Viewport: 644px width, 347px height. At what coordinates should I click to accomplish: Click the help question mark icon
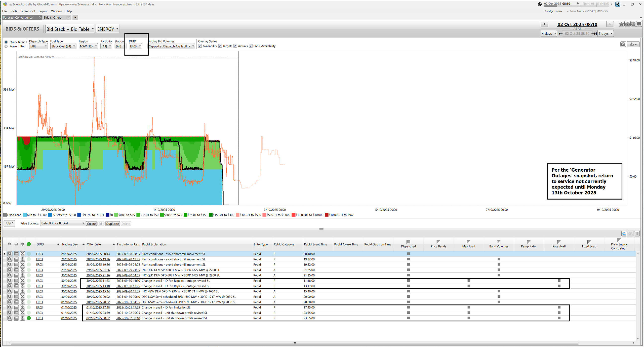pos(633,24)
